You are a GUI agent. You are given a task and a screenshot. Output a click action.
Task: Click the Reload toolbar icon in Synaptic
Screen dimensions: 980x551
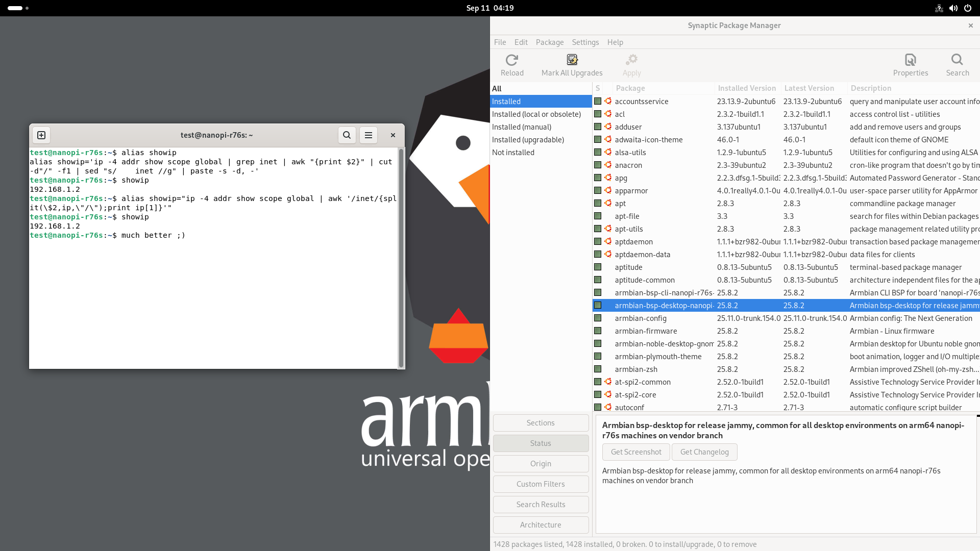pos(512,65)
